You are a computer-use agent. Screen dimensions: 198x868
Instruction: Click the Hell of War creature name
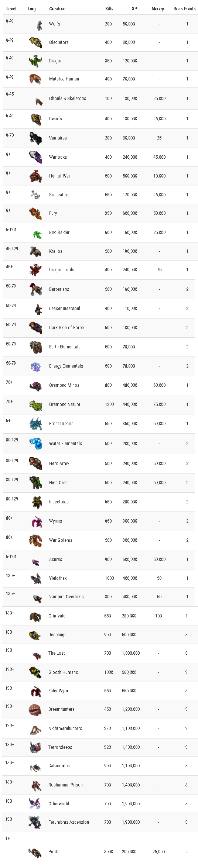click(x=59, y=176)
